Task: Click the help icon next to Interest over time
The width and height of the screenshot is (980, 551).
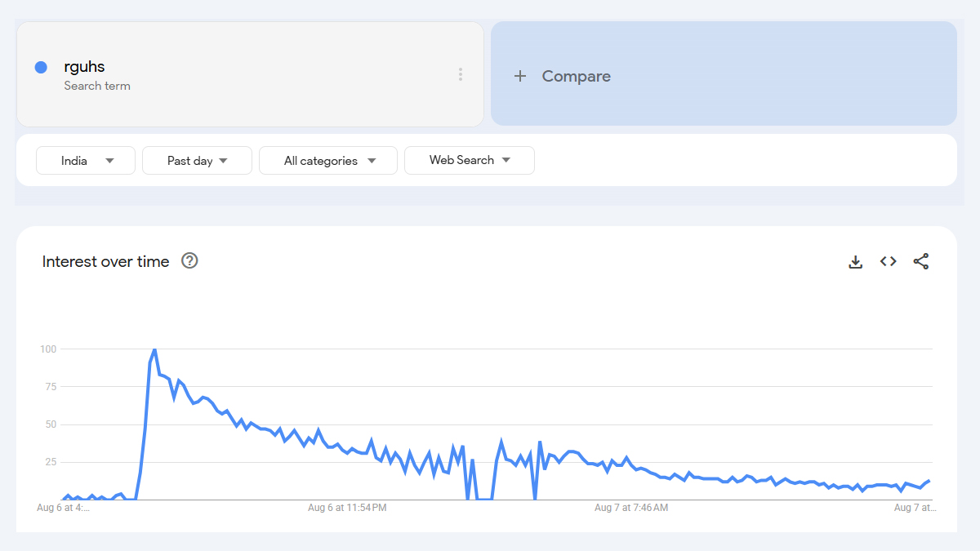Action: [189, 260]
